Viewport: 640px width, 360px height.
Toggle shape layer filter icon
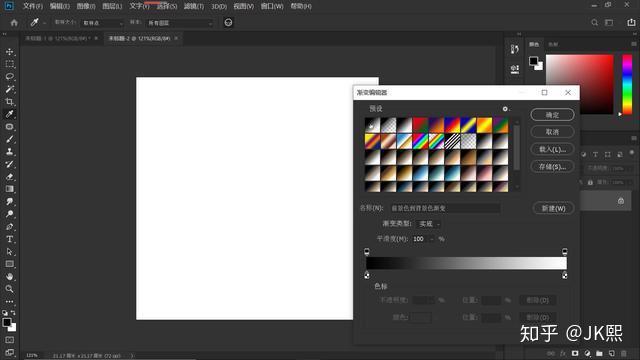[608, 154]
